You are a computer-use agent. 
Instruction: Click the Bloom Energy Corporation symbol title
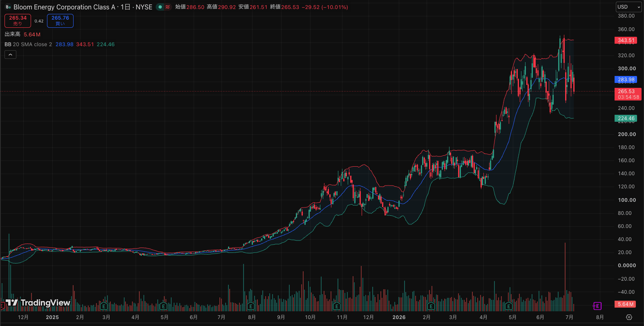(65, 7)
